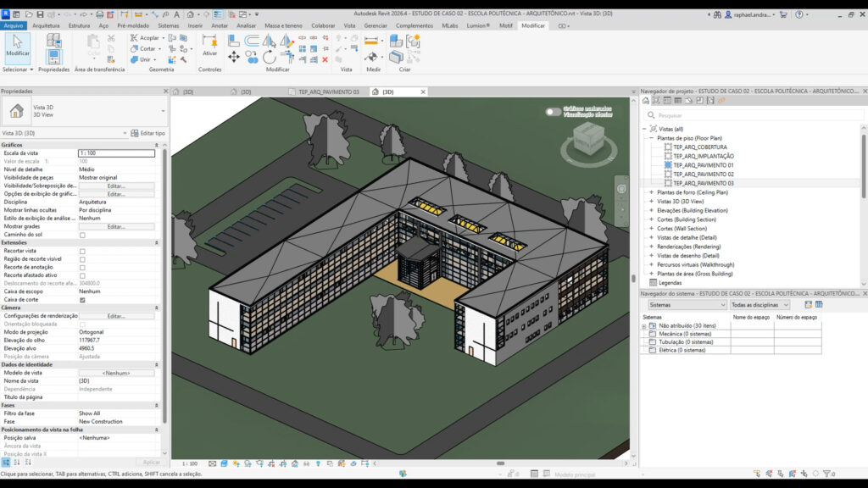
Task: Click the temporary hide glasses icon
Action: [306, 463]
